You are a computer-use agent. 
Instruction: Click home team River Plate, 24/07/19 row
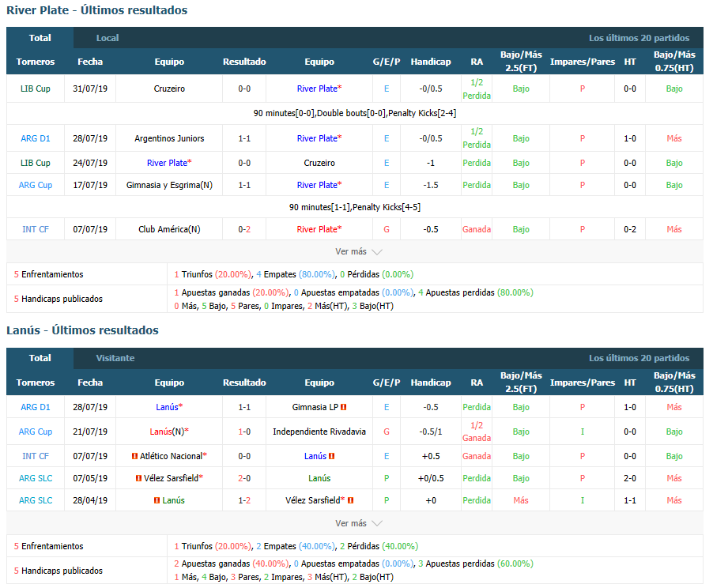pos(167,163)
